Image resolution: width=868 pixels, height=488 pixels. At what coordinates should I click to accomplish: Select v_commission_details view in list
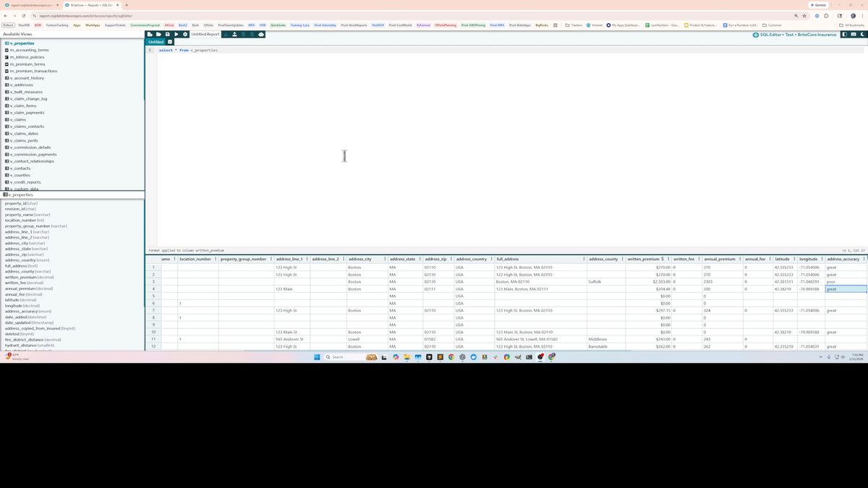click(x=32, y=147)
